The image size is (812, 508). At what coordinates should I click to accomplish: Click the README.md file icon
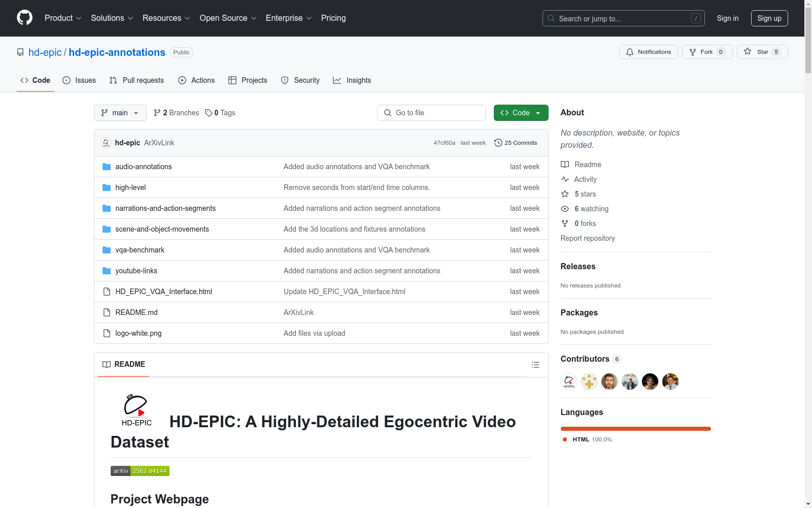(107, 312)
